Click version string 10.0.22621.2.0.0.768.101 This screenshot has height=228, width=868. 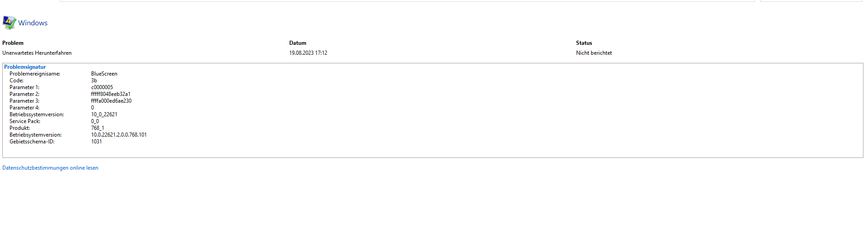119,135
